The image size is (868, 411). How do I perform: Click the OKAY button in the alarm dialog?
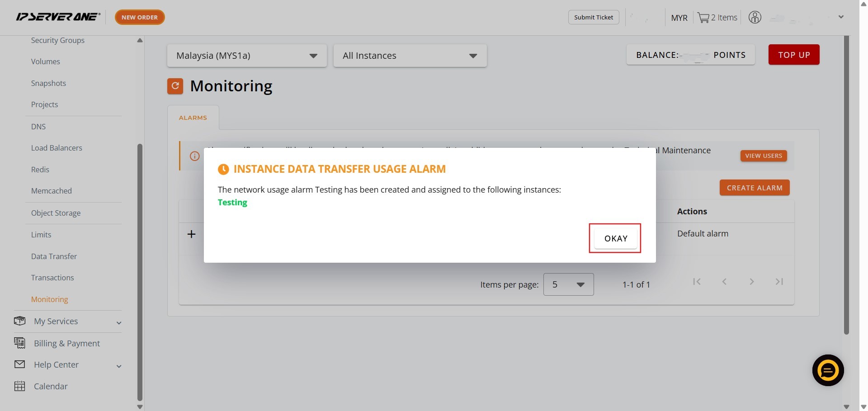click(615, 238)
